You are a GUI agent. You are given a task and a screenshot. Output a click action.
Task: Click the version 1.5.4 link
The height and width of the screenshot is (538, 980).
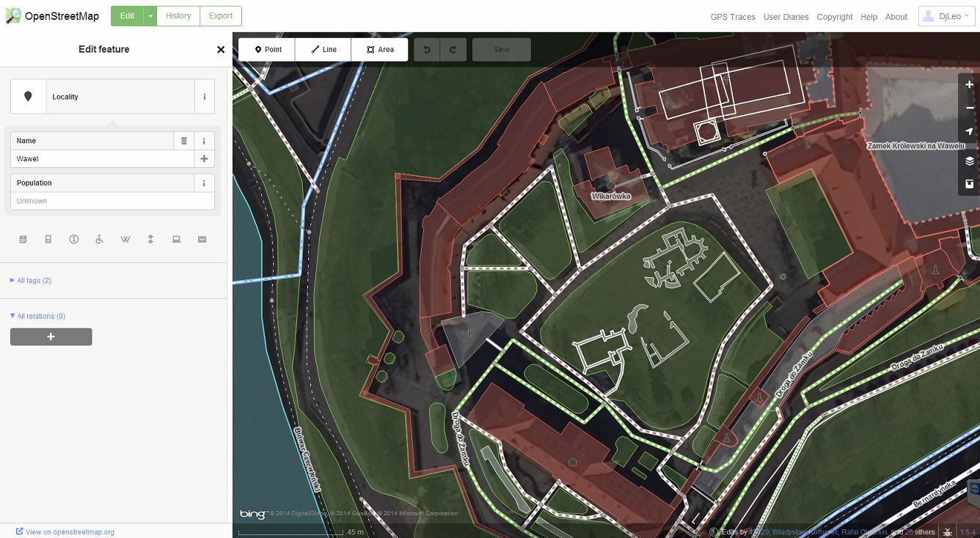968,532
